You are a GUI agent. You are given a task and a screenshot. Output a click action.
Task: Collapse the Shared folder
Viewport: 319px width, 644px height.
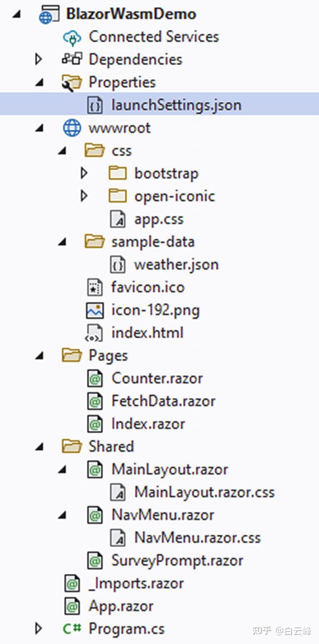(x=39, y=446)
